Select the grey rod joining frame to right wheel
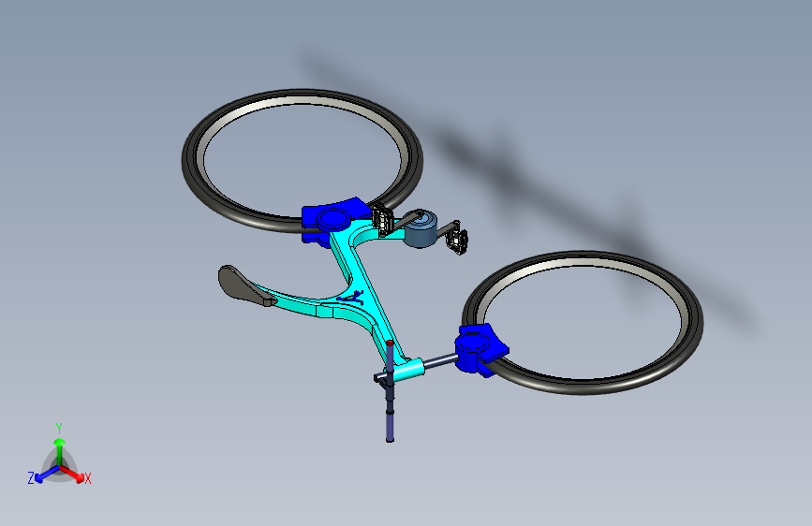Image resolution: width=812 pixels, height=526 pixels. point(440,360)
